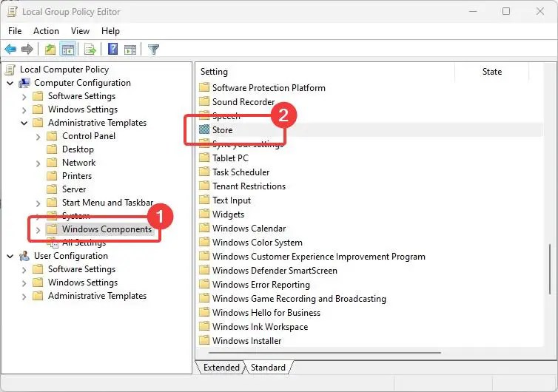Open the View menu
Image resolution: width=558 pixels, height=392 pixels.
tap(80, 31)
